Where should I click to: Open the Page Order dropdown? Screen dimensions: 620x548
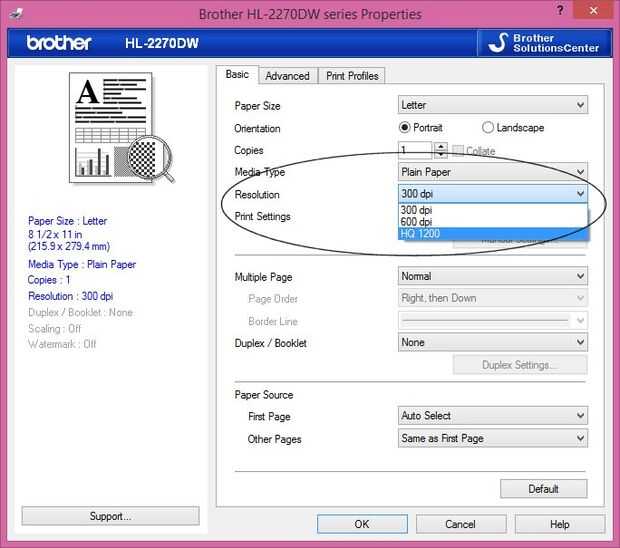493,298
